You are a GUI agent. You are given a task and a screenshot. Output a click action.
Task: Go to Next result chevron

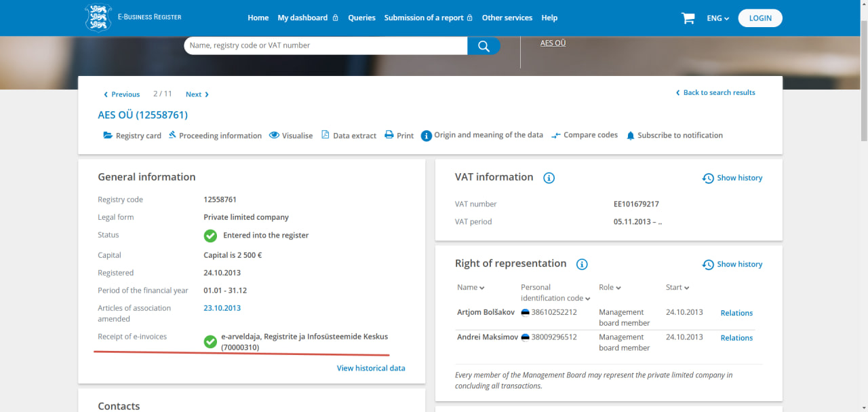point(207,95)
